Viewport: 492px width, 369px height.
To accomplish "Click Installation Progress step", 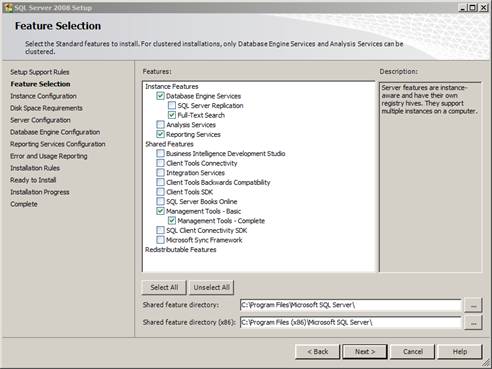I will click(x=40, y=192).
